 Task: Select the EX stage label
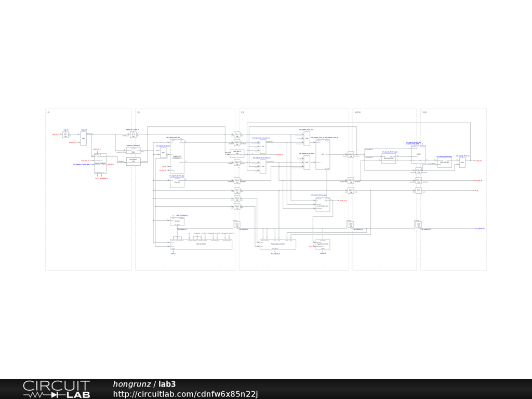(x=243, y=112)
